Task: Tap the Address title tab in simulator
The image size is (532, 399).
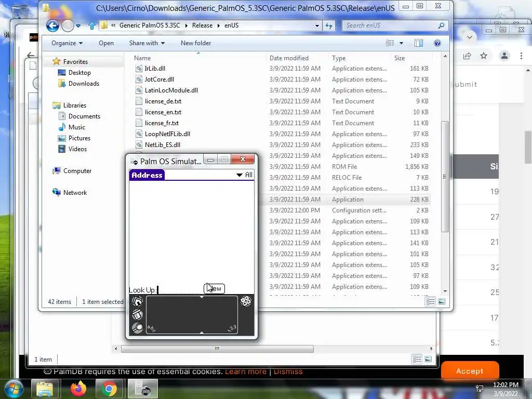Action: (147, 175)
